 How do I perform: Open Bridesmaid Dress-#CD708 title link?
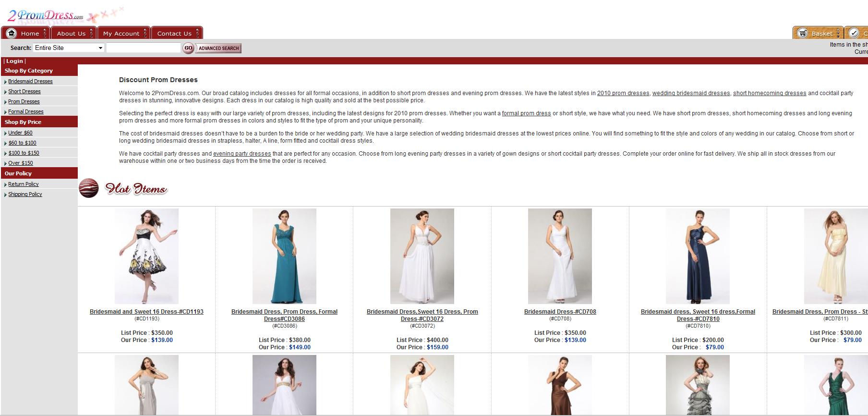(560, 312)
